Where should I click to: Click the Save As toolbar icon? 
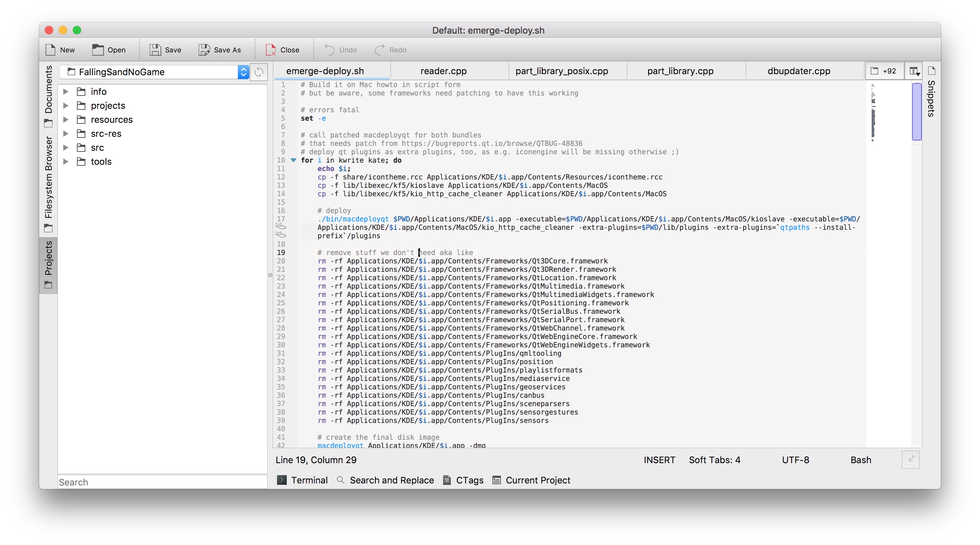[x=204, y=50]
